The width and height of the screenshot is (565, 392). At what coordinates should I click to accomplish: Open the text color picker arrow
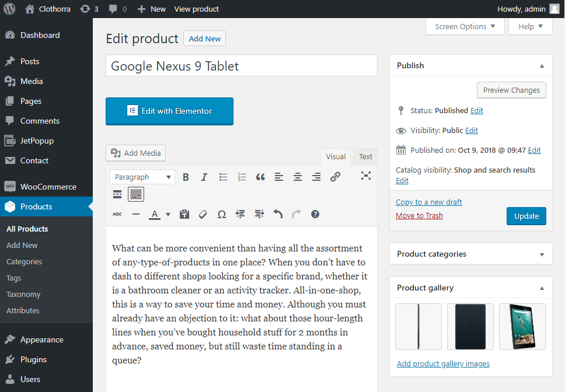coord(168,214)
